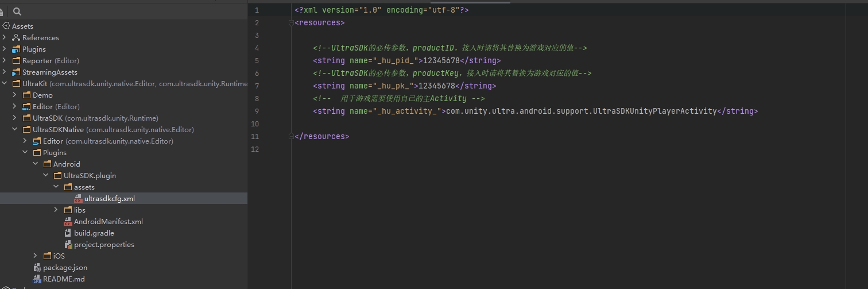The height and width of the screenshot is (289, 868).
Task: Expand the References node
Action: 5,37
